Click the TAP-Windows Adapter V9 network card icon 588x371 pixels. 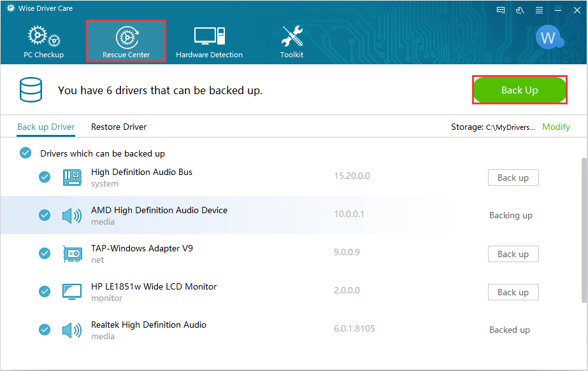tap(72, 254)
